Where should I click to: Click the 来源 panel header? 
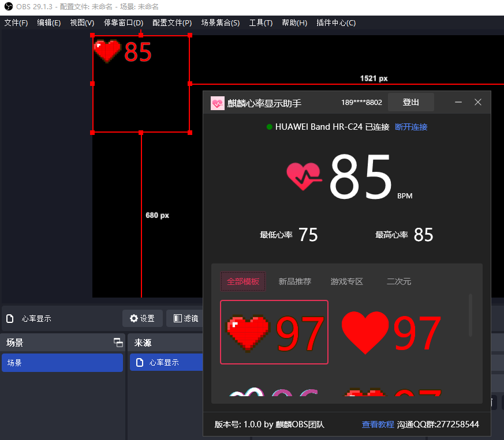[x=165, y=343]
